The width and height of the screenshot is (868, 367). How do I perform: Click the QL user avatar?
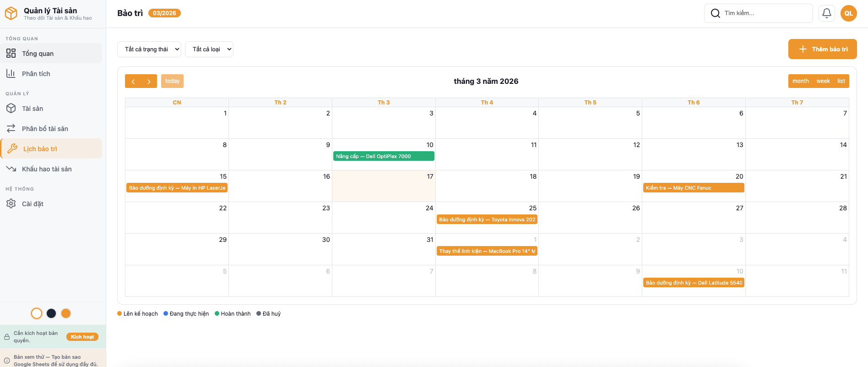pos(849,13)
